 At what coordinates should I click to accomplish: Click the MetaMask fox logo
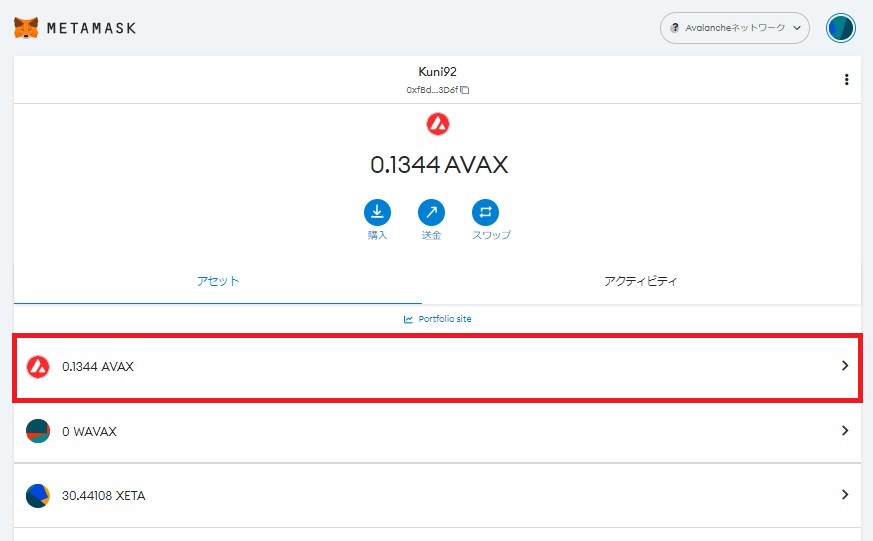(26, 28)
